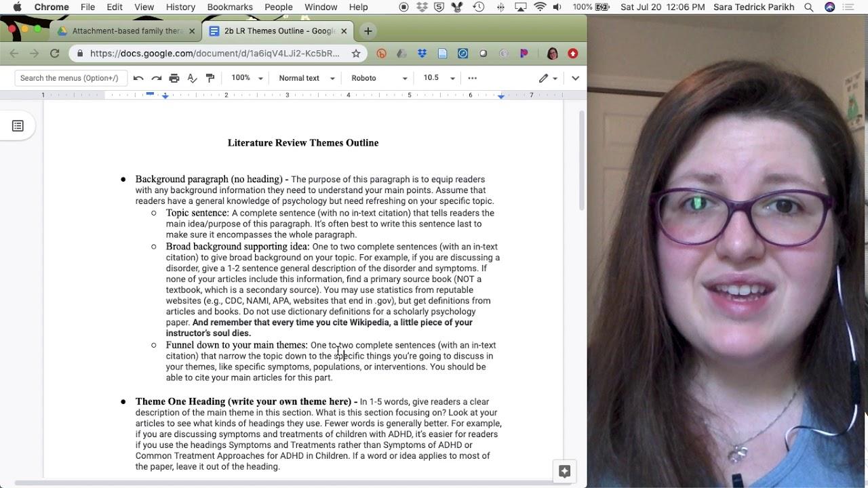Screen dimensions: 868x488
Task: Reload the page in Chrome
Action: click(x=55, y=54)
